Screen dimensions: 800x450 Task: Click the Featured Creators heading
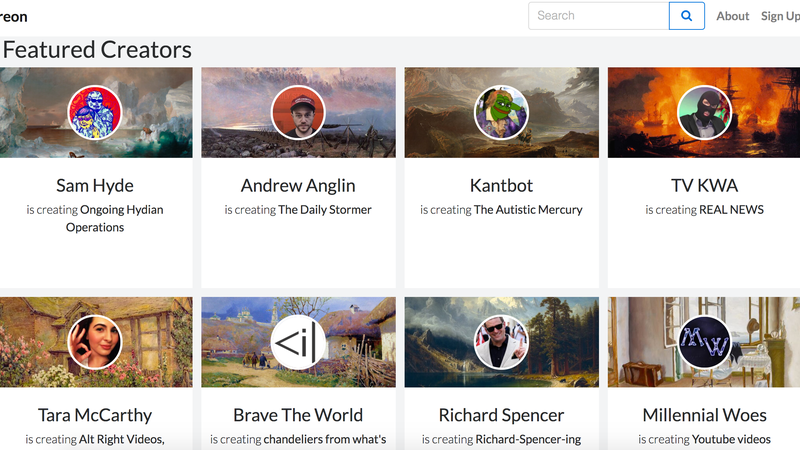pos(97,50)
